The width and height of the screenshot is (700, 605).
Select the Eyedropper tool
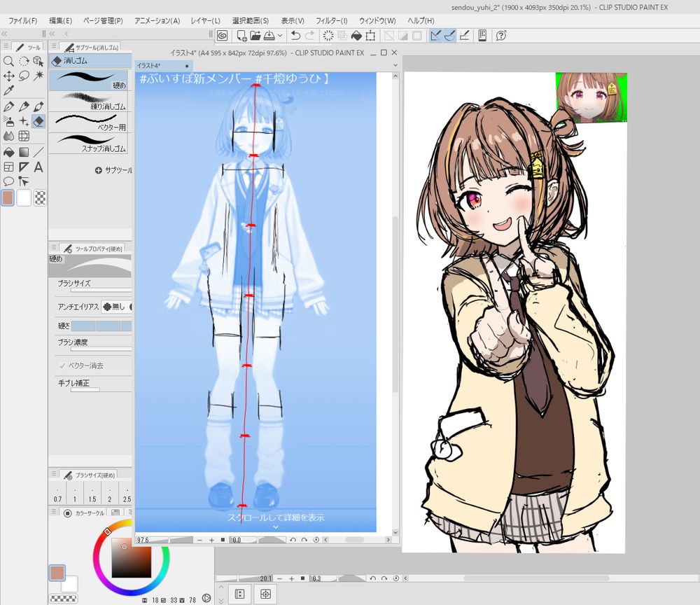coord(8,90)
